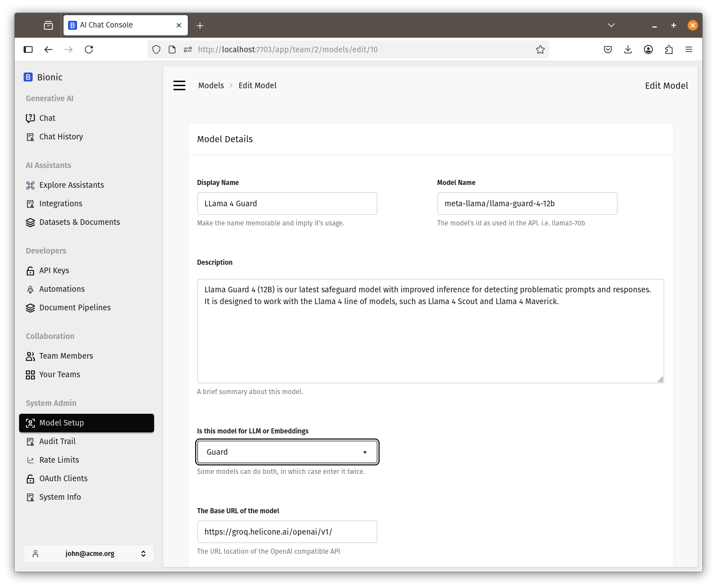Click the Base URL text field
The image size is (717, 588).
(287, 532)
